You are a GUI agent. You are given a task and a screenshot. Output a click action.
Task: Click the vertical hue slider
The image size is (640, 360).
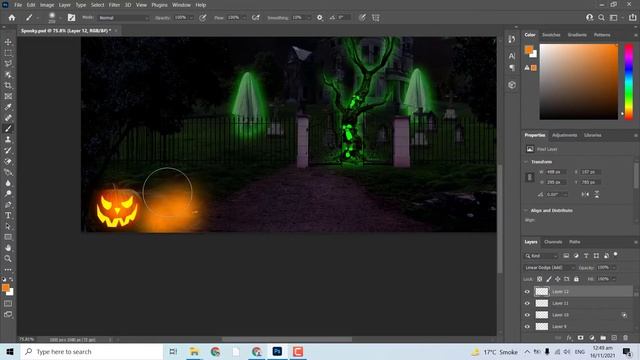coord(629,82)
